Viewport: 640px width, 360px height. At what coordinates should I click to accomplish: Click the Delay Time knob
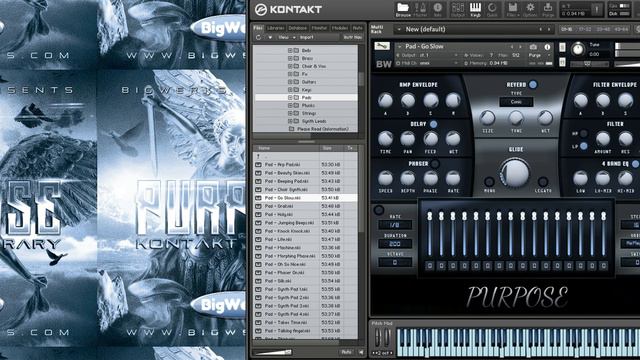coord(385,139)
